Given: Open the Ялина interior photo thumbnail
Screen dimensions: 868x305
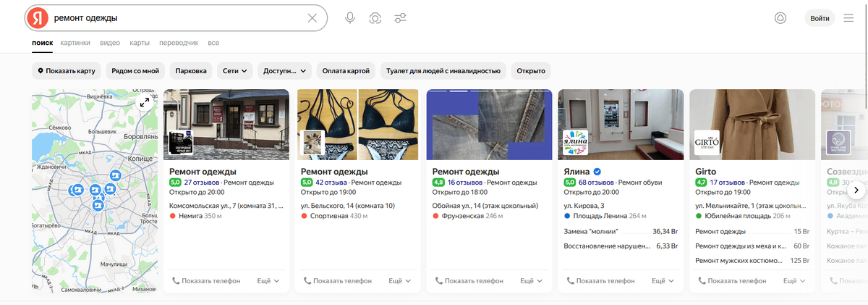Looking at the screenshot, I should point(621,124).
